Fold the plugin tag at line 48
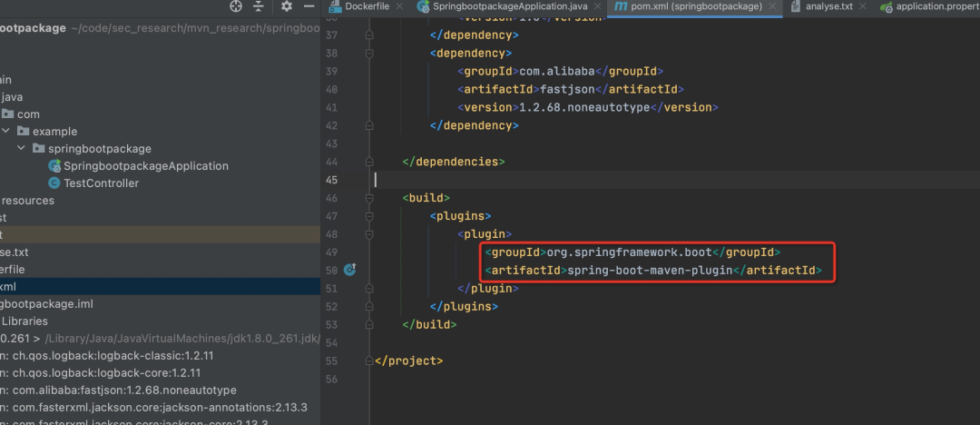This screenshot has width=980, height=425. (368, 233)
